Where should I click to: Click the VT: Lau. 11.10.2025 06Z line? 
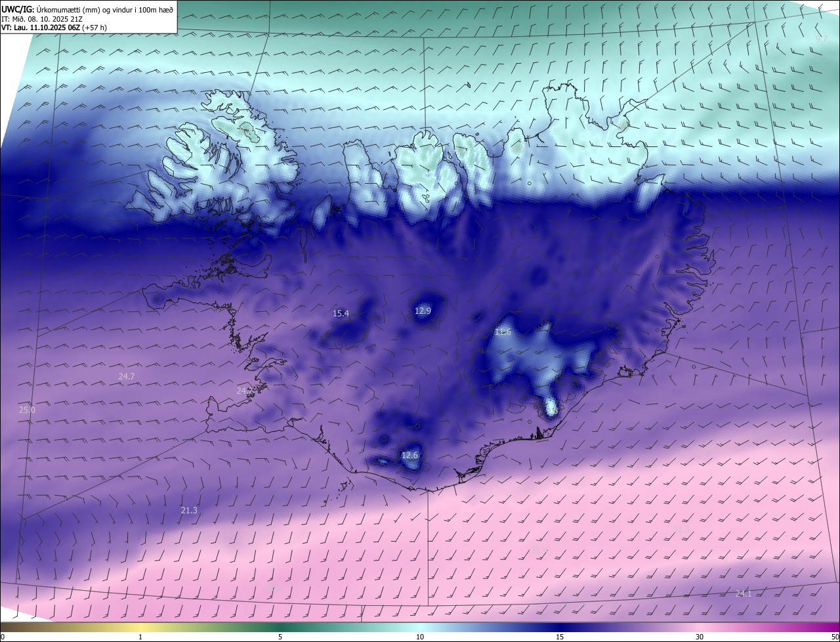54,28
